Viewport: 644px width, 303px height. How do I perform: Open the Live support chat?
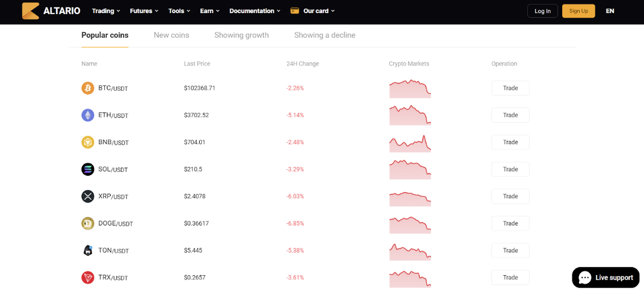coord(605,277)
